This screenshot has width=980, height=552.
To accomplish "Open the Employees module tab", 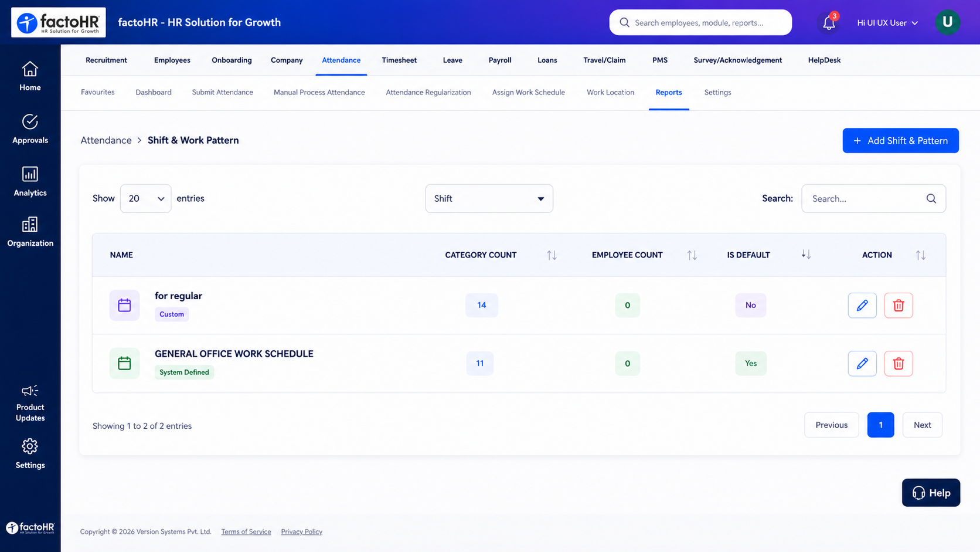I will [x=172, y=60].
